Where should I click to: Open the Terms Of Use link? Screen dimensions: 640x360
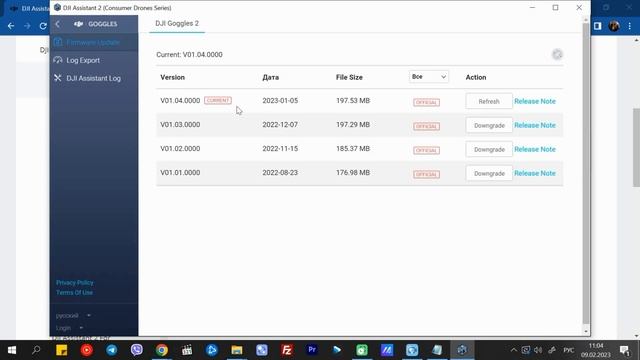(x=74, y=293)
